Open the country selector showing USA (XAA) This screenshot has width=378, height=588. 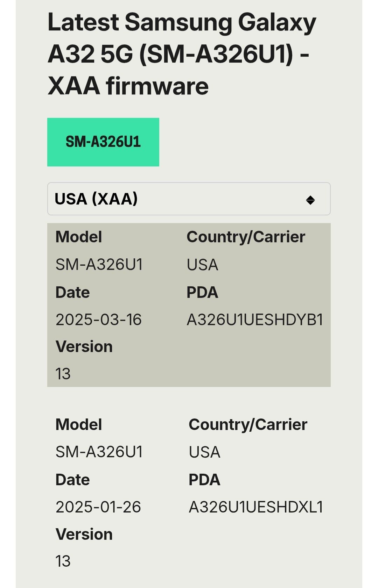tap(189, 199)
